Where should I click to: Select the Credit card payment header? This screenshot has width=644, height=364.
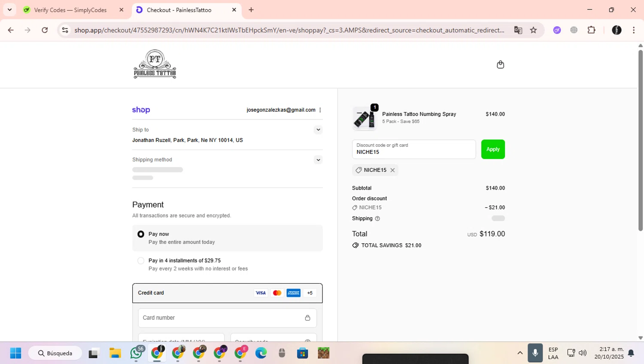pyautogui.click(x=228, y=293)
